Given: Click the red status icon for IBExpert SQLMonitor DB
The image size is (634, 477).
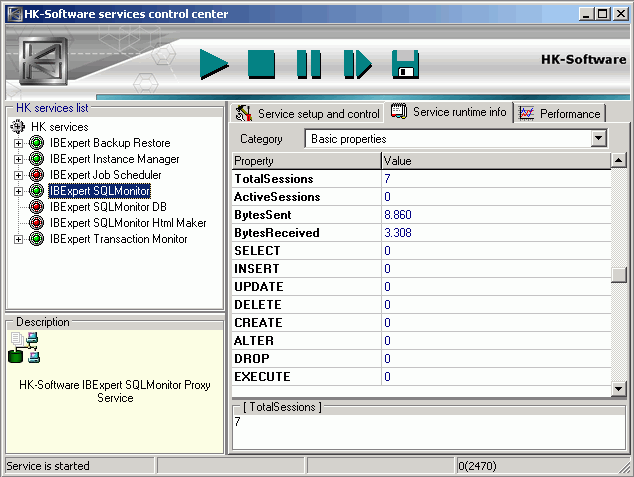Looking at the screenshot, I should 36,207.
